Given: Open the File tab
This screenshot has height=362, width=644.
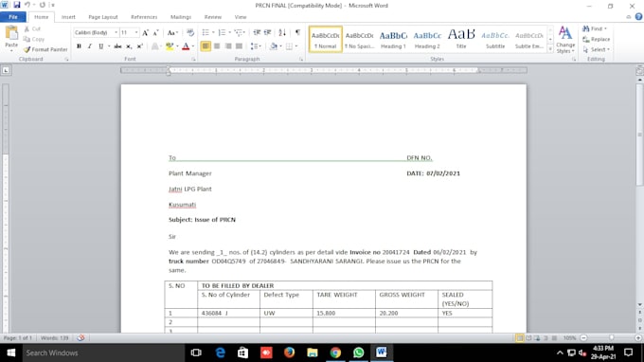Looking at the screenshot, I should 13,17.
